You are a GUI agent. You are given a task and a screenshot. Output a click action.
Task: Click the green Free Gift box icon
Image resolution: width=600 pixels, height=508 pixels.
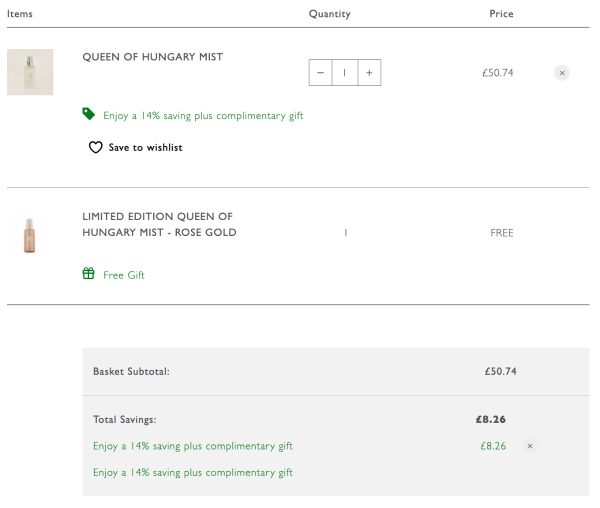point(89,274)
